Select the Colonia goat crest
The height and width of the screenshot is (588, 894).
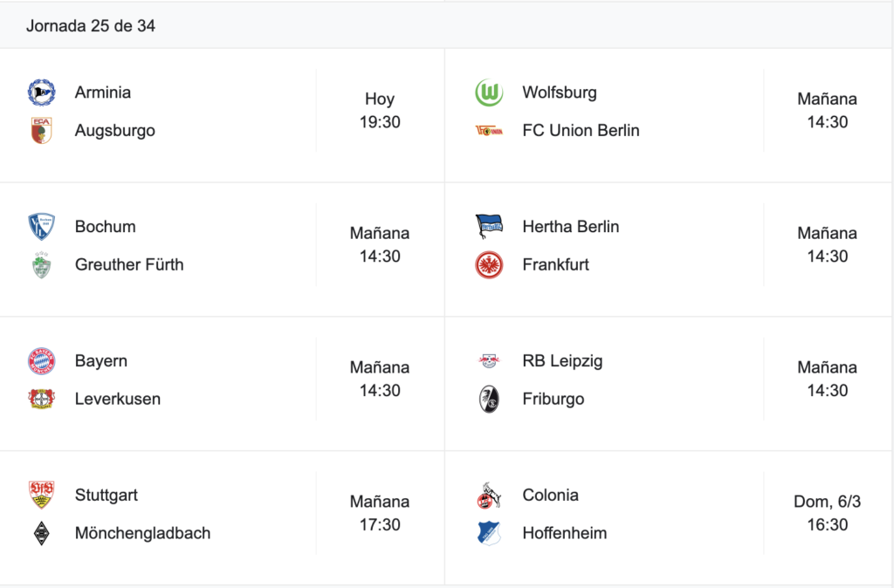(x=489, y=496)
